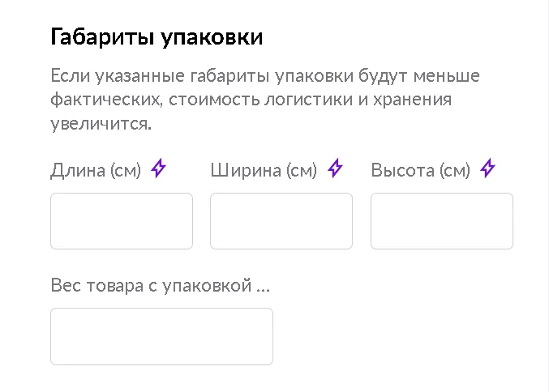Click the Высота (см) field label

[420, 170]
